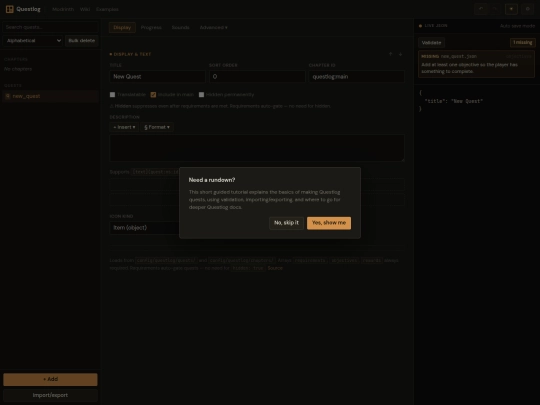
Task: Expand the Advanced tab dropdown
Action: pos(214,28)
